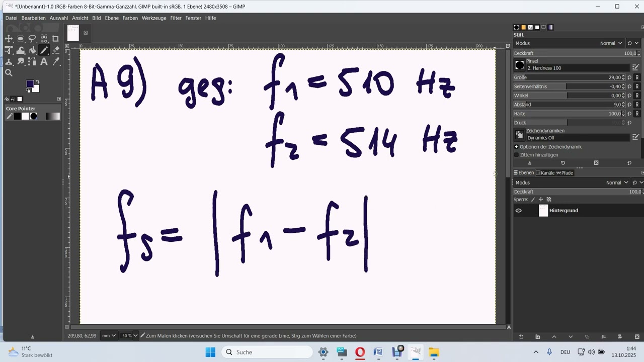Image resolution: width=644 pixels, height=362 pixels.
Task: Switch to the Pfade tab
Action: (x=565, y=173)
